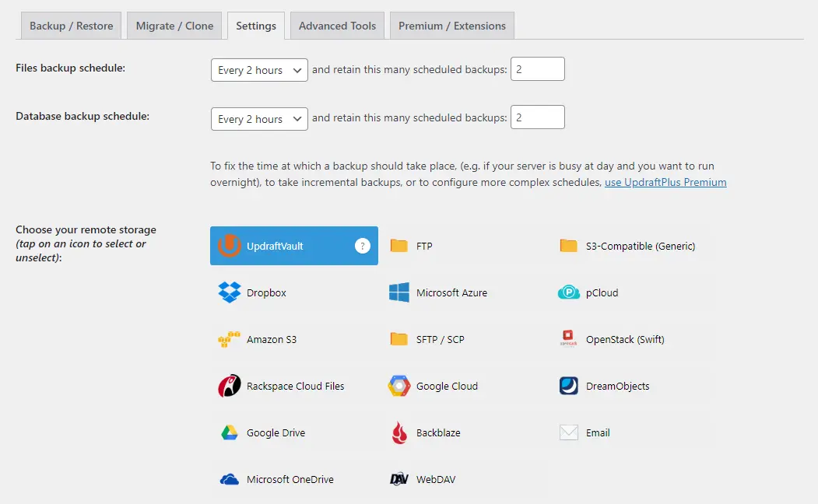The height and width of the screenshot is (504, 818).
Task: Select the OpenStack (Swift) icon
Action: pyautogui.click(x=568, y=338)
